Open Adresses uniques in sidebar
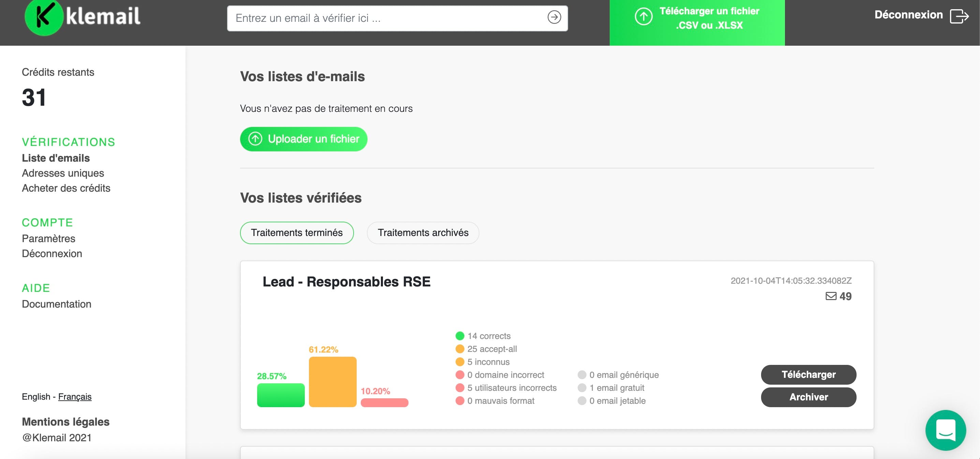 click(63, 173)
